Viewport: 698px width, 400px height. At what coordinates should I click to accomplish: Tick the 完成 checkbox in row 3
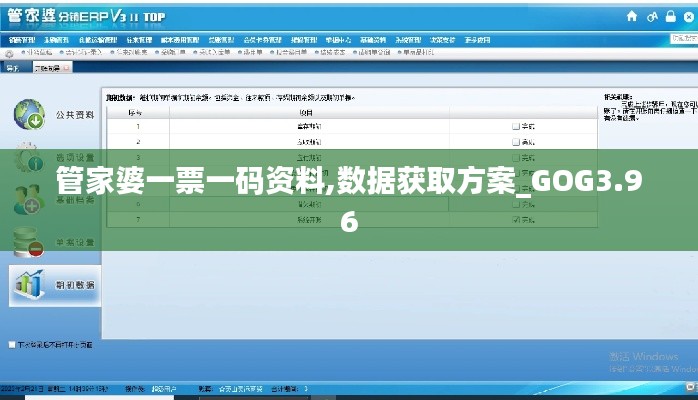click(x=516, y=158)
